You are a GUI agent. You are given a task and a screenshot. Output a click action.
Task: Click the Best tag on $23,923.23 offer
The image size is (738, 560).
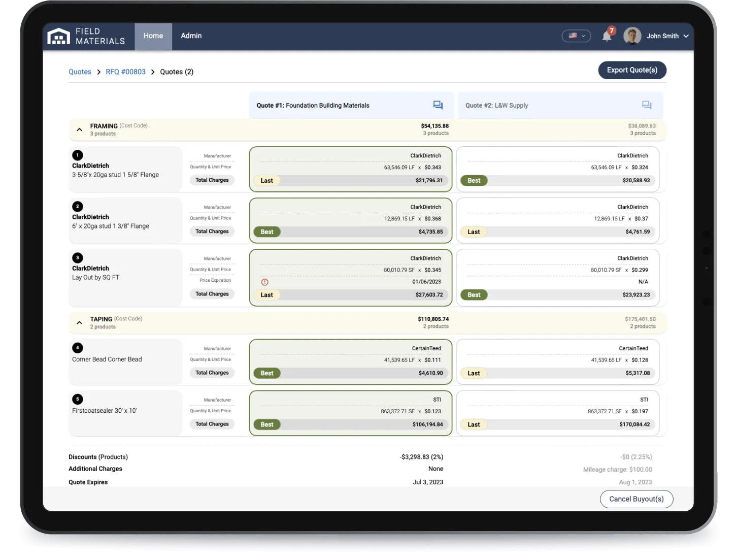pyautogui.click(x=474, y=295)
